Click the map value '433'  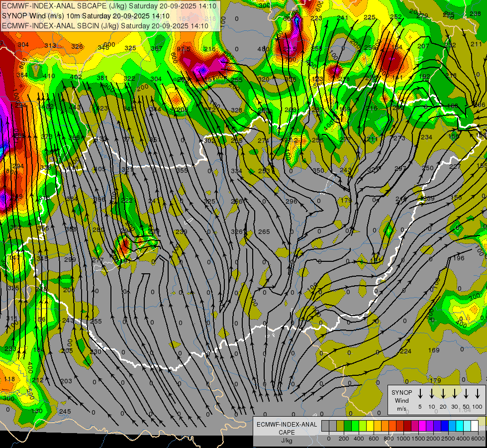coord(100,139)
